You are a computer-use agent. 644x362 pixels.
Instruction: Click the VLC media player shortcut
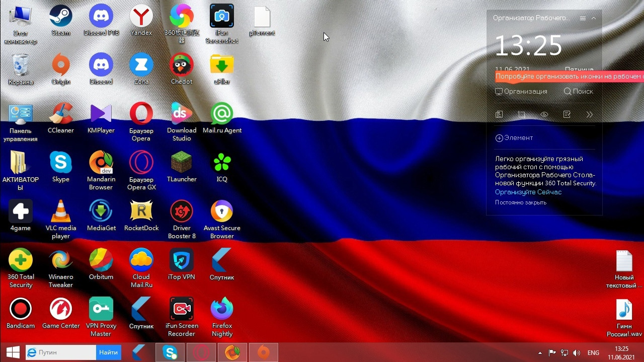point(61,220)
